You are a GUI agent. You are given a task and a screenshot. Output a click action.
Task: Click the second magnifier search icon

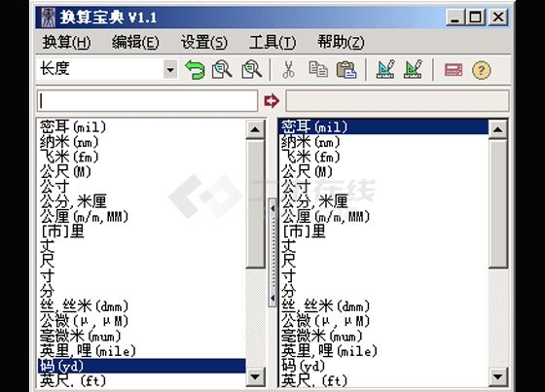[252, 69]
